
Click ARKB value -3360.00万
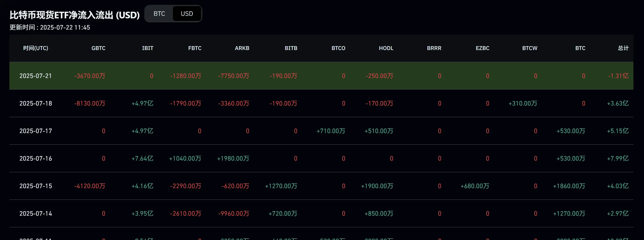[234, 103]
